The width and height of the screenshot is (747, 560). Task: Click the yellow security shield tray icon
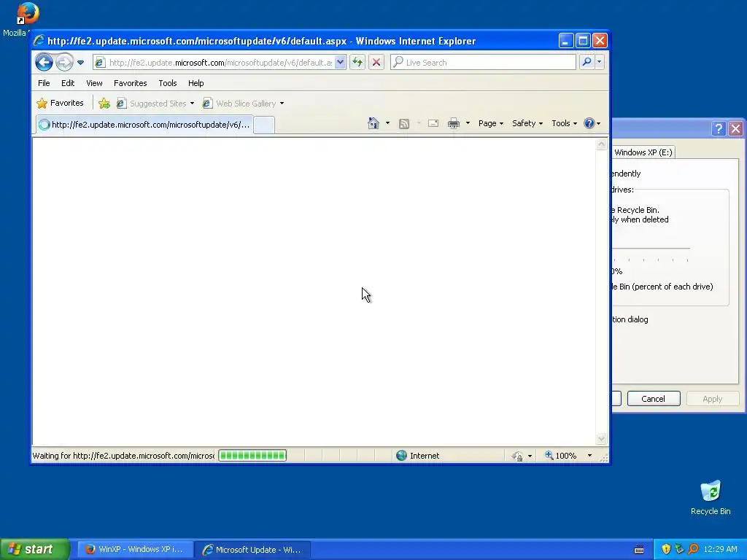click(666, 550)
